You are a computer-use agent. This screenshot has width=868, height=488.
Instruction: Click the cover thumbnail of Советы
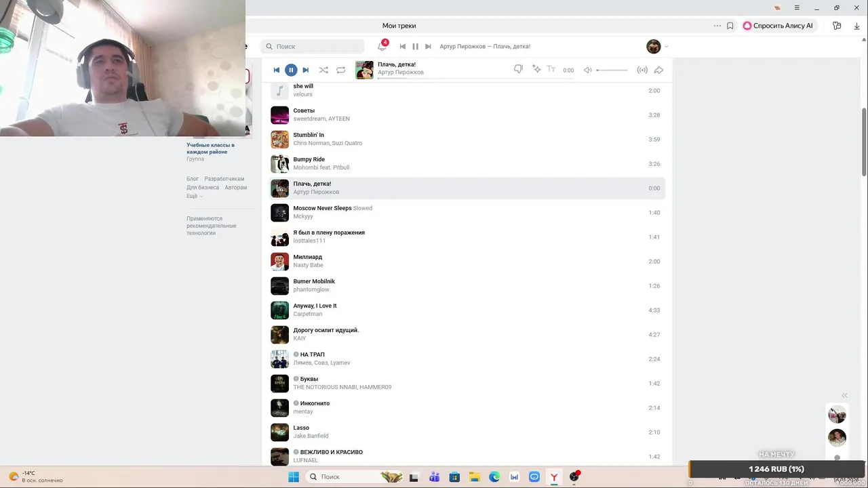click(280, 115)
